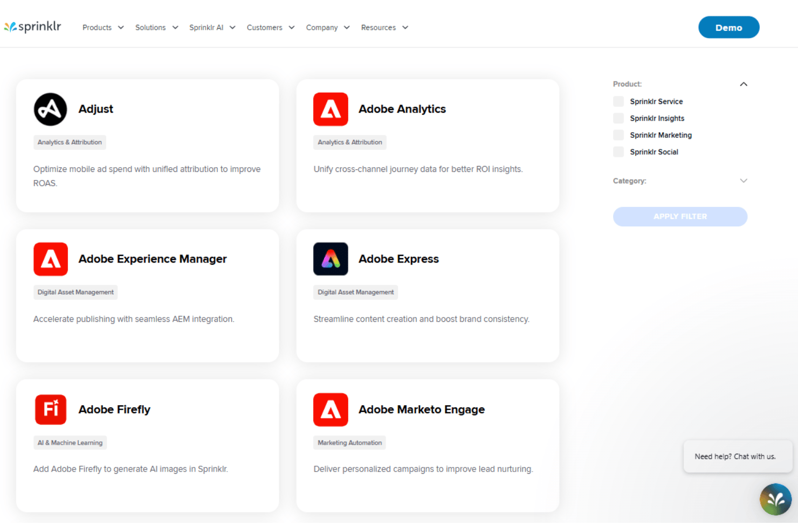Screen dimensions: 798x532
Task: Enable the Sprinklr Marketing filter checkbox
Action: pyautogui.click(x=618, y=135)
